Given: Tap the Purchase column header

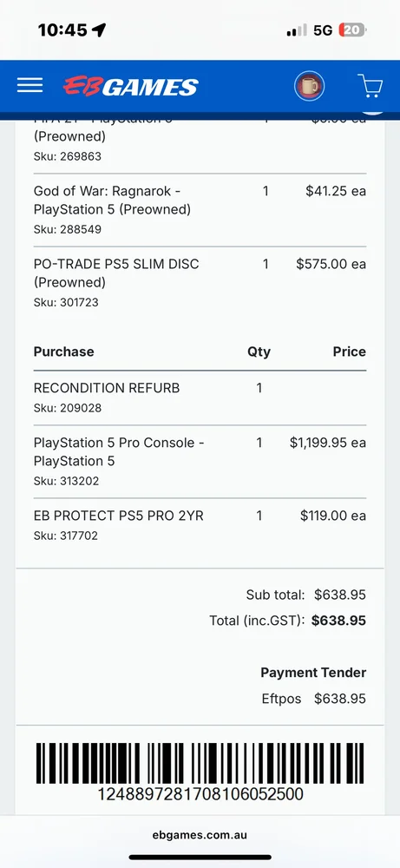Looking at the screenshot, I should tap(63, 352).
